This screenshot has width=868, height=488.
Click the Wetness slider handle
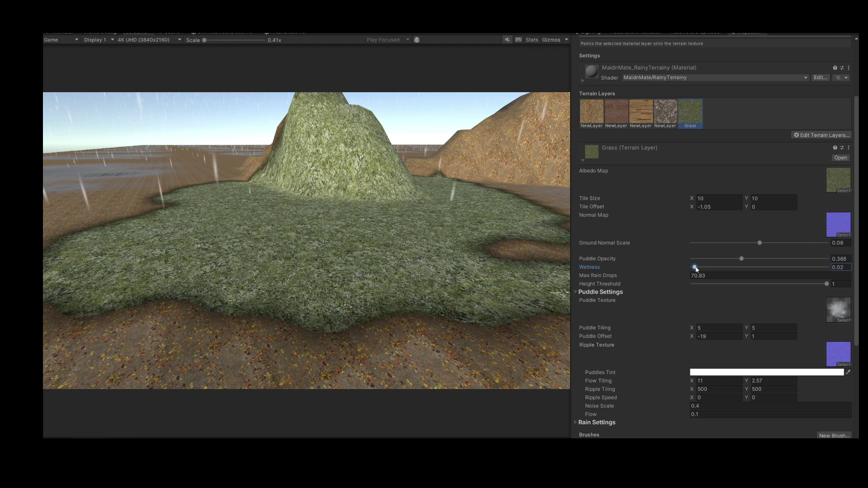(694, 267)
